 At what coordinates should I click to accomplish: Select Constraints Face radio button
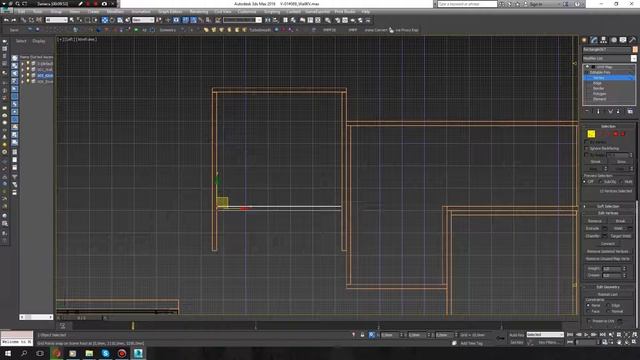(x=588, y=311)
